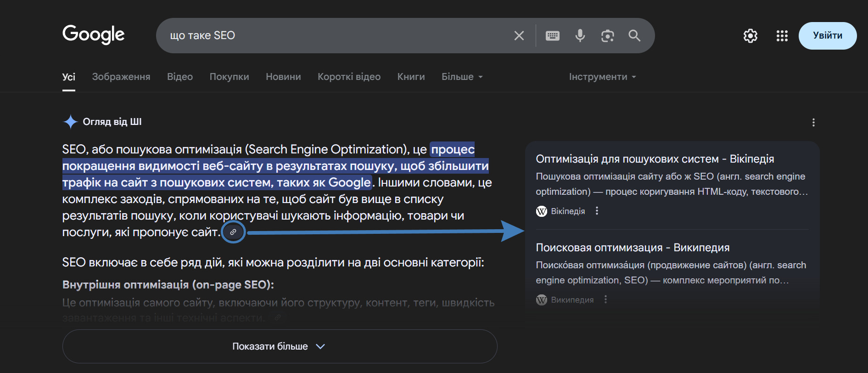Expand overview with Показати більше

pos(280,346)
